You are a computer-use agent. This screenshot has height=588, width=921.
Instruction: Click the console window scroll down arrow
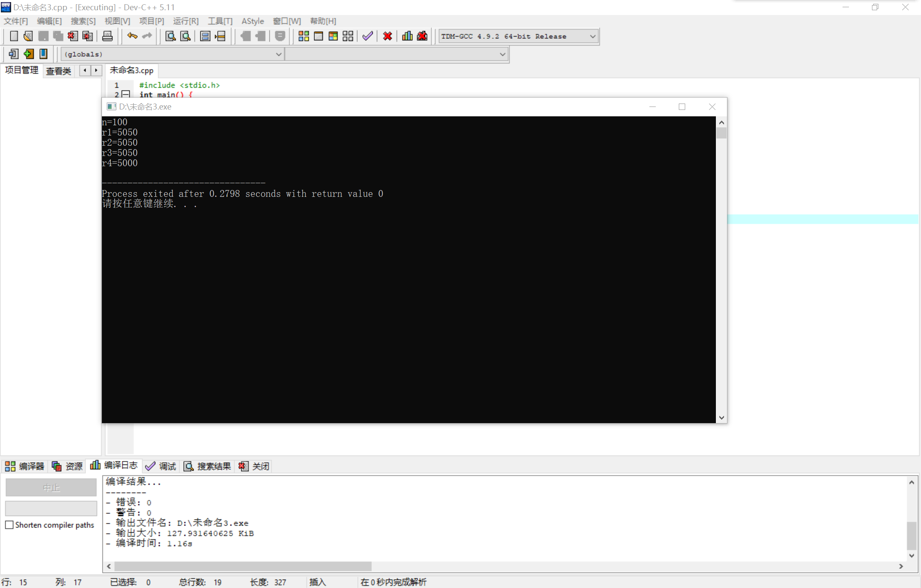721,418
